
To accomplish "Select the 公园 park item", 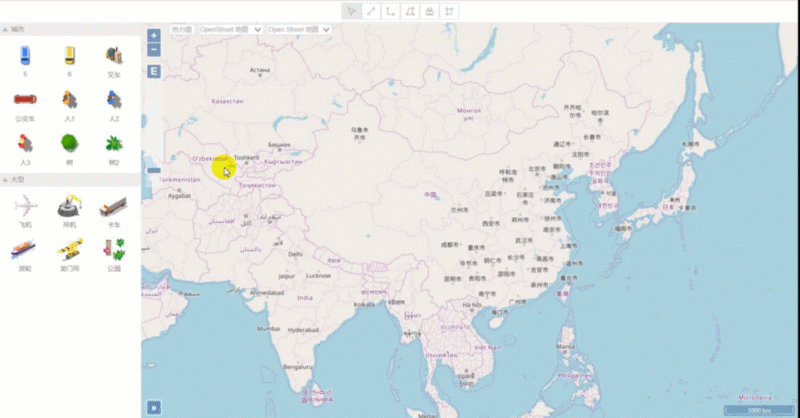I will point(114,250).
